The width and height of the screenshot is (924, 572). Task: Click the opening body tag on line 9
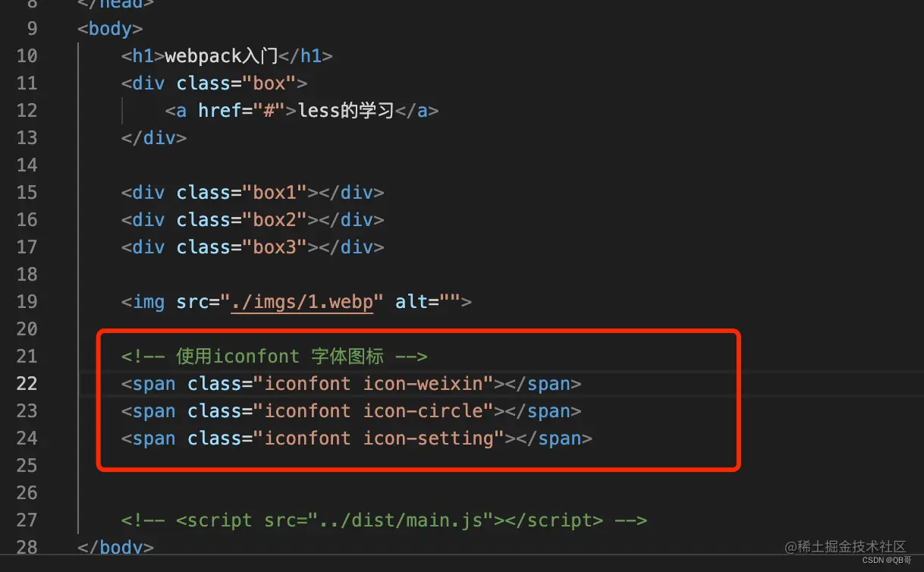(x=110, y=29)
